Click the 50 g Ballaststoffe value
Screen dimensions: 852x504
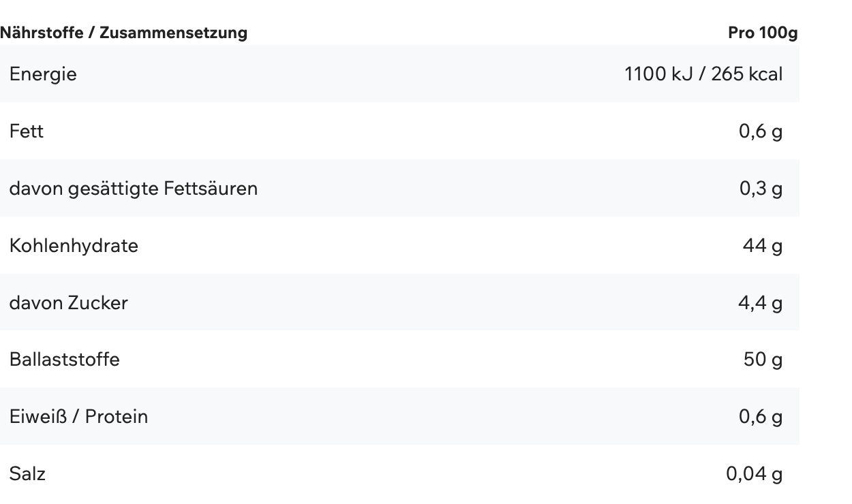(763, 359)
